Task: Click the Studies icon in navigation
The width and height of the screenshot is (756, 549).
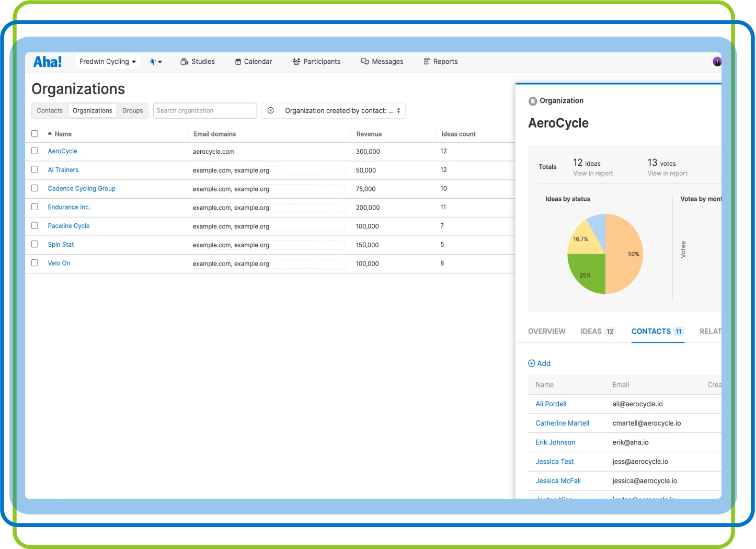Action: tap(184, 62)
